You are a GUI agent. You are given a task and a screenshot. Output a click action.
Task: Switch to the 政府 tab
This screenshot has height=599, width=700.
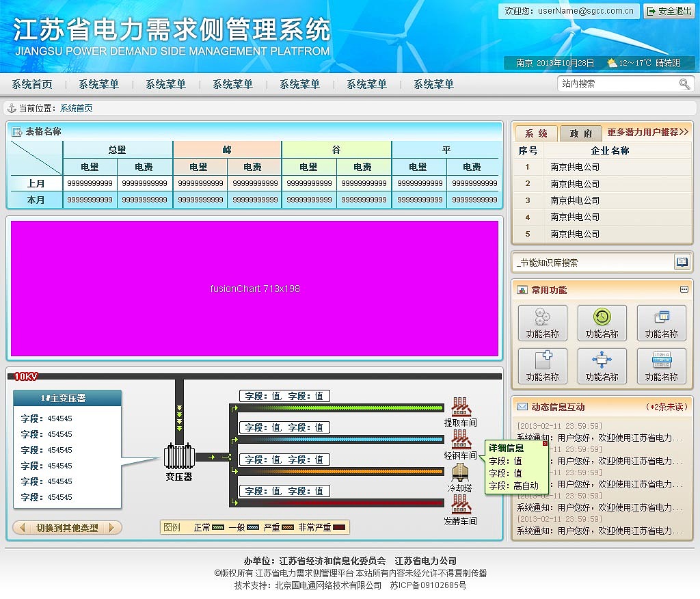coord(580,133)
